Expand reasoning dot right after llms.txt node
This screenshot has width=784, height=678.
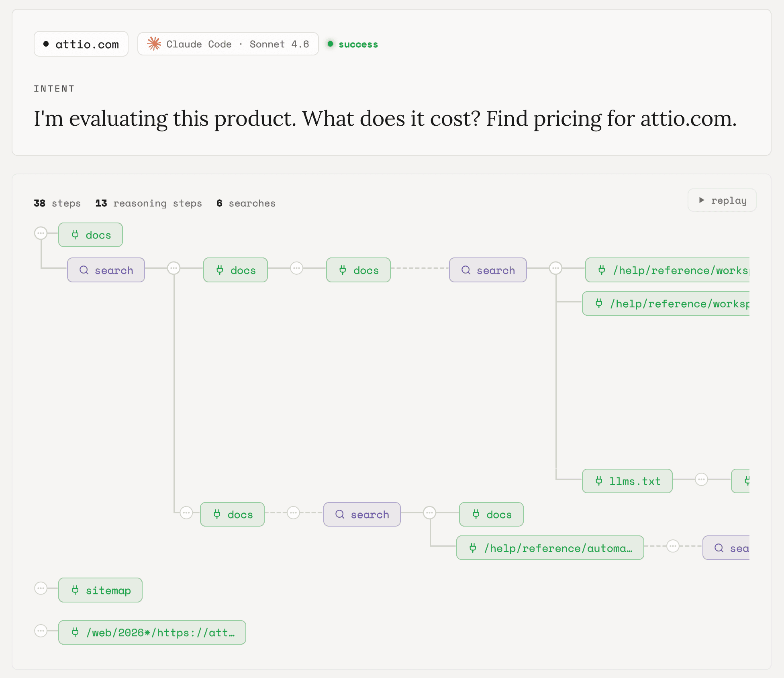click(701, 479)
